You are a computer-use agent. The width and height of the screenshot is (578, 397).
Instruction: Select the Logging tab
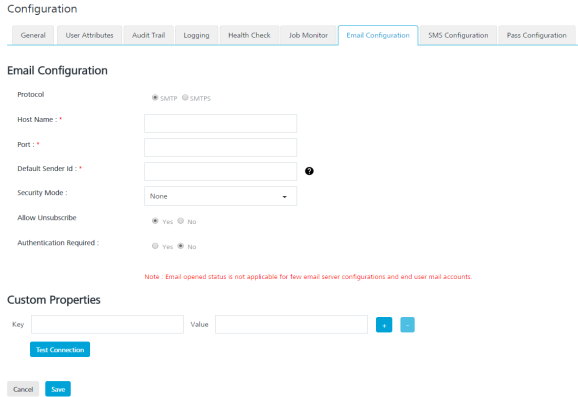pyautogui.click(x=196, y=35)
